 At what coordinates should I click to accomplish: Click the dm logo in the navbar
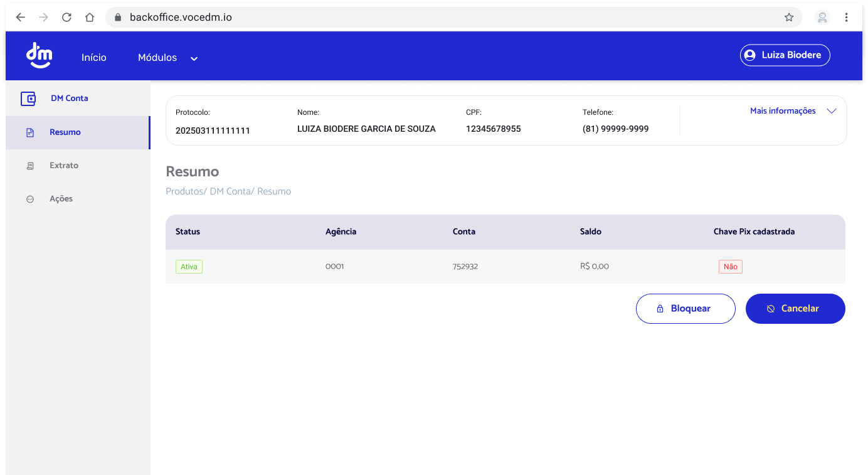(x=39, y=55)
